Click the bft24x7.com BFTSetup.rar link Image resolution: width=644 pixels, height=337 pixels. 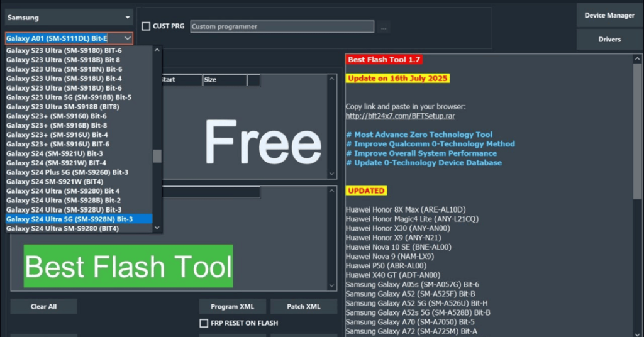(401, 116)
